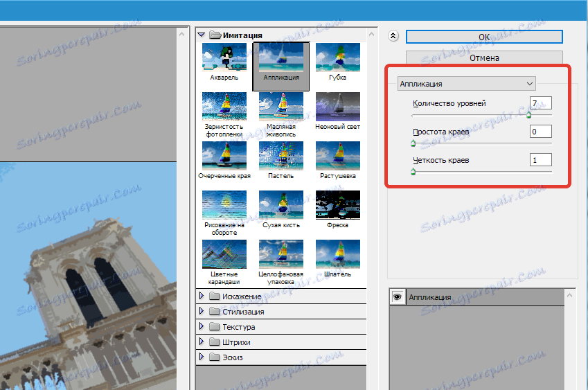This screenshot has height=390, width=588.
Task: Click the Простота краев value field
Action: tap(540, 132)
